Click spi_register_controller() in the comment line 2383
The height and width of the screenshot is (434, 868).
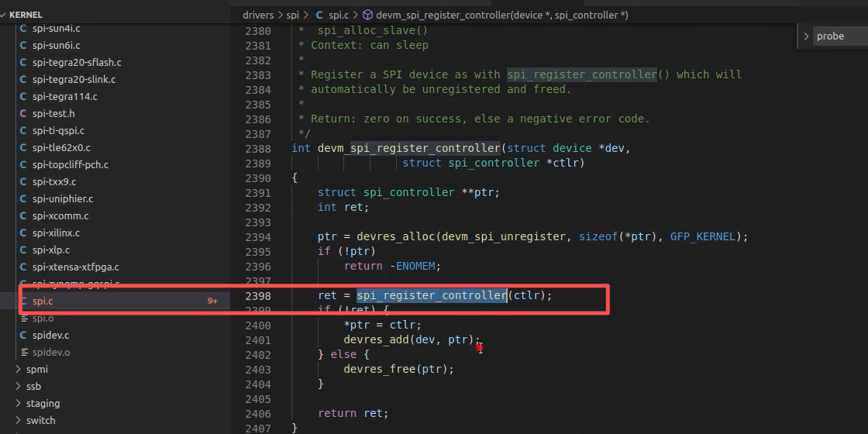[588, 74]
